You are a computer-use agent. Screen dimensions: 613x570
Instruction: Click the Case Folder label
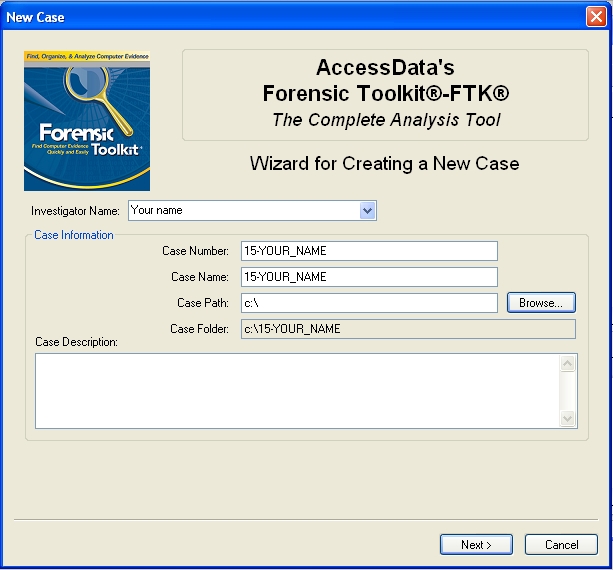(x=199, y=329)
